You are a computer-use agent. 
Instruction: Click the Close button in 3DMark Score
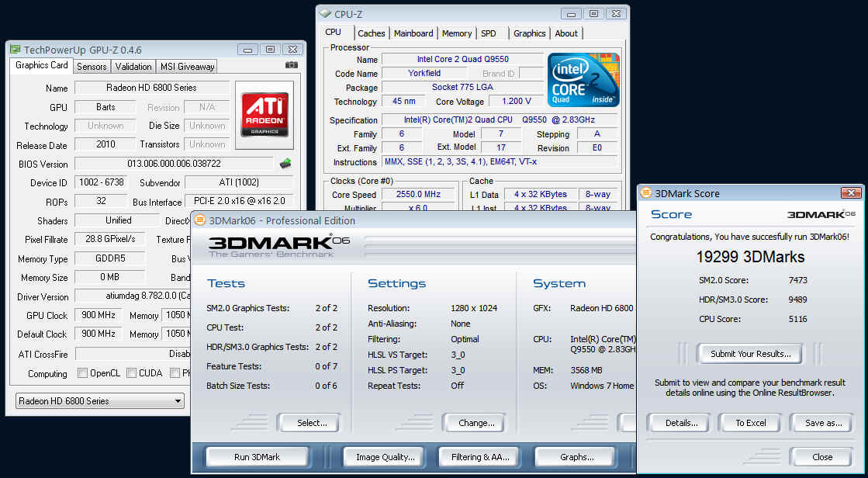tap(822, 457)
